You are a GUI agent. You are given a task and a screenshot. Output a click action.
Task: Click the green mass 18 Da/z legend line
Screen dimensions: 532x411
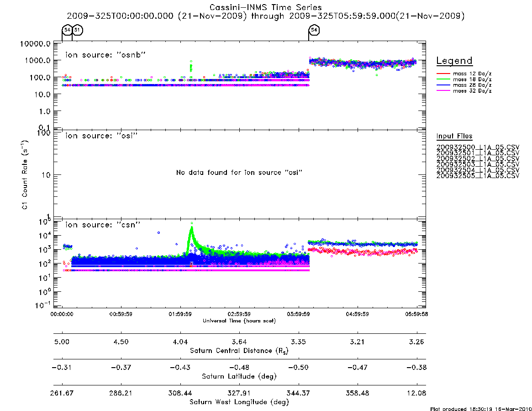tap(442, 79)
